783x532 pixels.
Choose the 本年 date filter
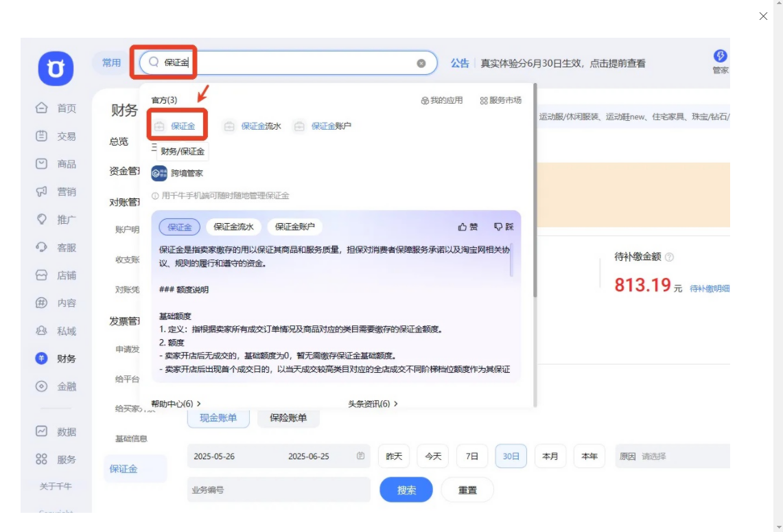click(589, 456)
